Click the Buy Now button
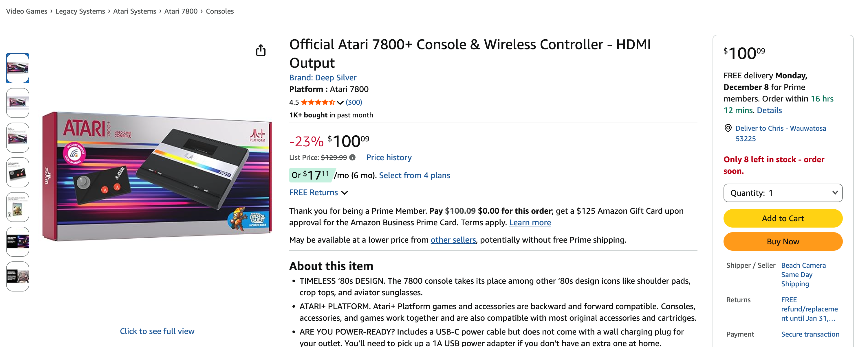 (x=783, y=242)
